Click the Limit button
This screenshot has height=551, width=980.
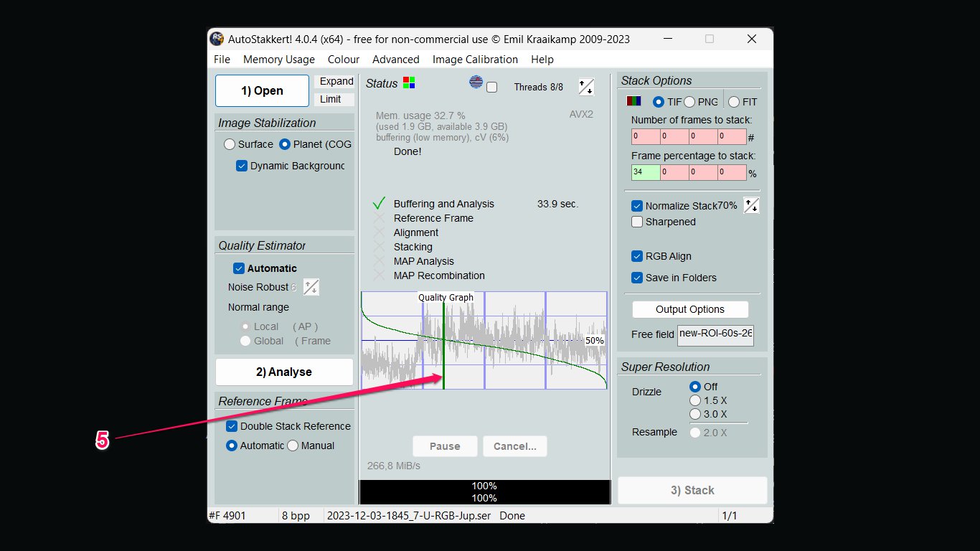point(334,99)
